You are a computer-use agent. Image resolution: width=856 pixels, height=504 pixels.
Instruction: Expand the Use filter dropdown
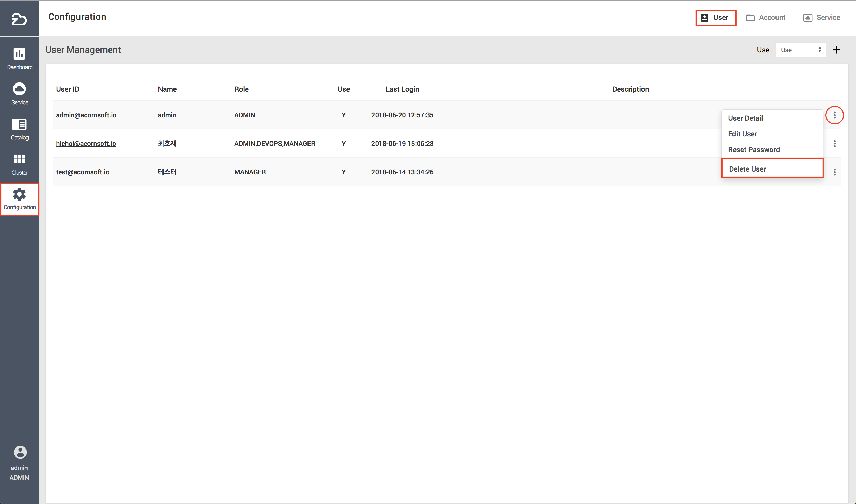(800, 50)
